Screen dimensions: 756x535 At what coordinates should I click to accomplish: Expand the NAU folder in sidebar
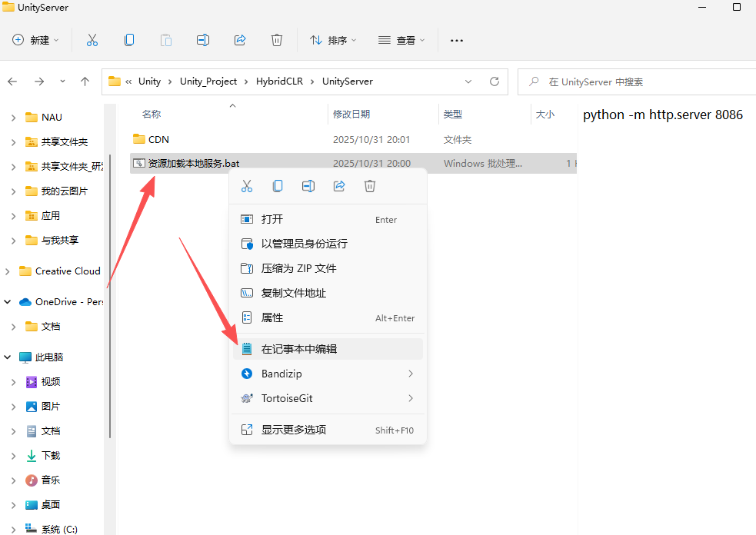point(14,118)
